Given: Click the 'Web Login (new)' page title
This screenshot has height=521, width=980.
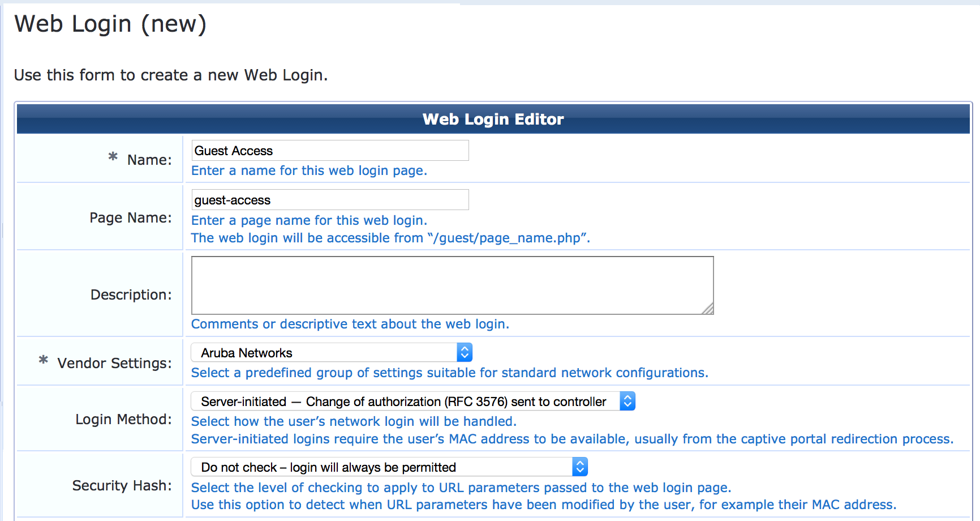Looking at the screenshot, I should tap(110, 24).
